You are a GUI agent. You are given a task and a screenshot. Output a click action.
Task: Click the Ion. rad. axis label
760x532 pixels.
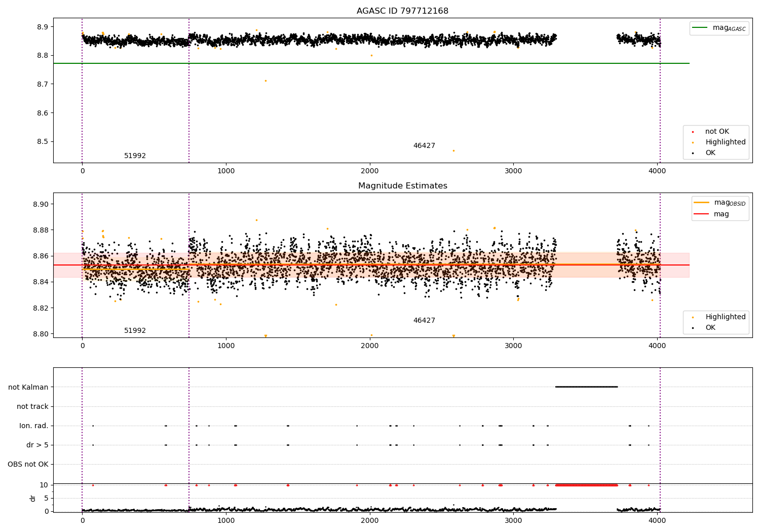point(34,426)
